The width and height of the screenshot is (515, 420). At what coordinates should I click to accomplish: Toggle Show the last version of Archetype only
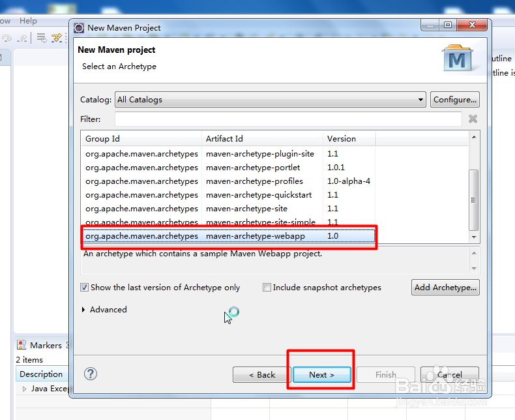[84, 288]
